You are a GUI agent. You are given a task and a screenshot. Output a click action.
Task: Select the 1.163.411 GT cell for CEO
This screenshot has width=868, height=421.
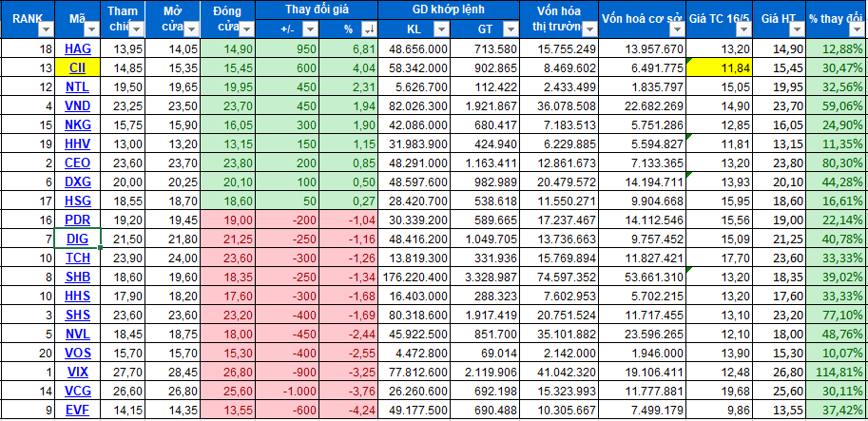point(485,163)
